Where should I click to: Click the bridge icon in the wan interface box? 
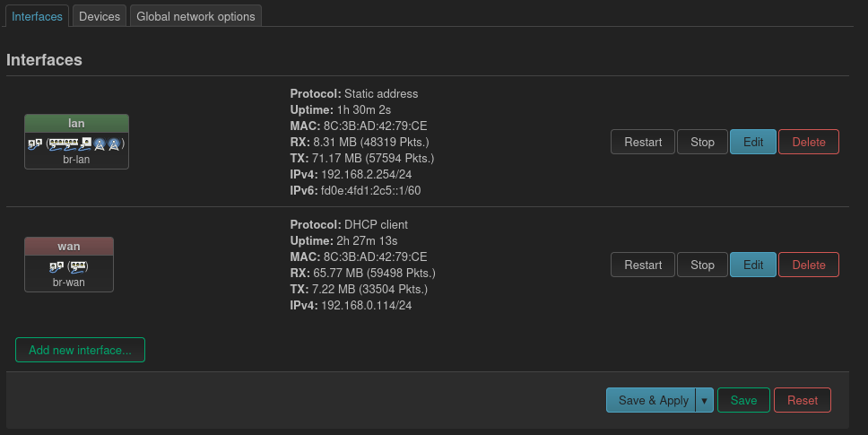click(56, 265)
